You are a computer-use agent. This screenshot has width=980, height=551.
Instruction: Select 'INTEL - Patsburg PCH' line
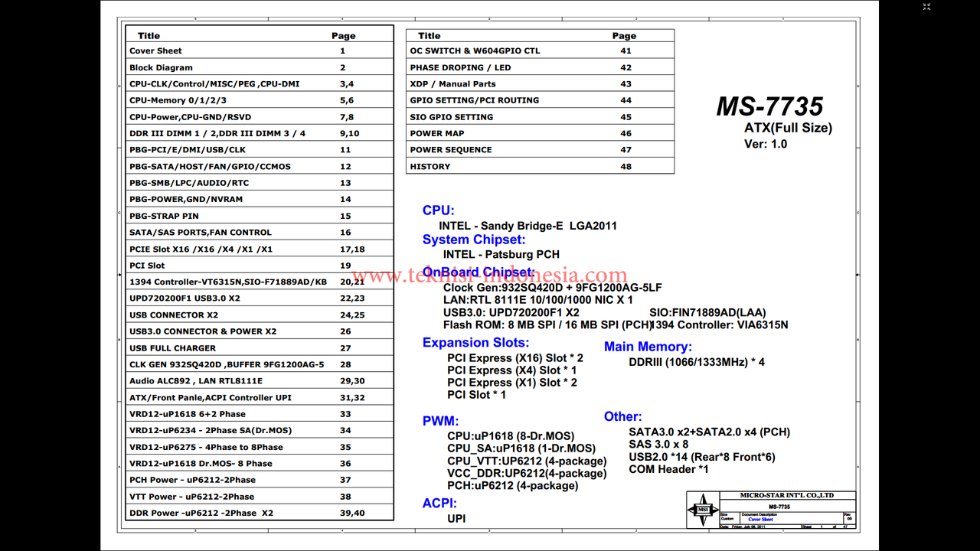coord(501,254)
